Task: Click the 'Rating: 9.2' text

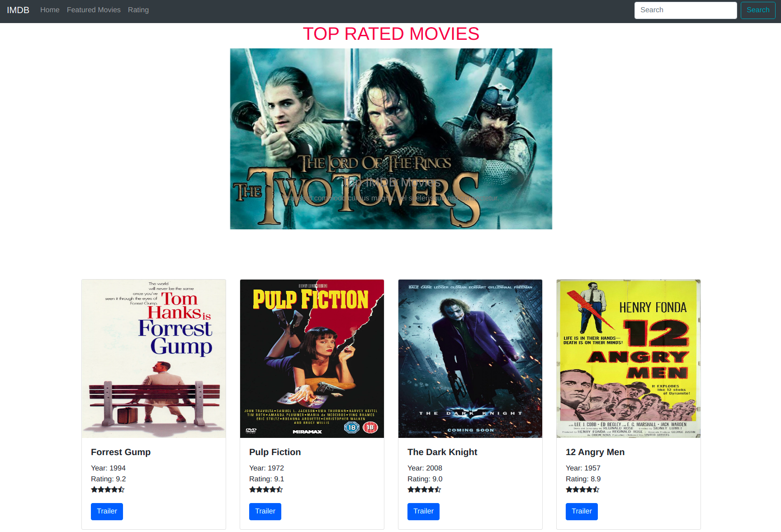Action: [109, 479]
